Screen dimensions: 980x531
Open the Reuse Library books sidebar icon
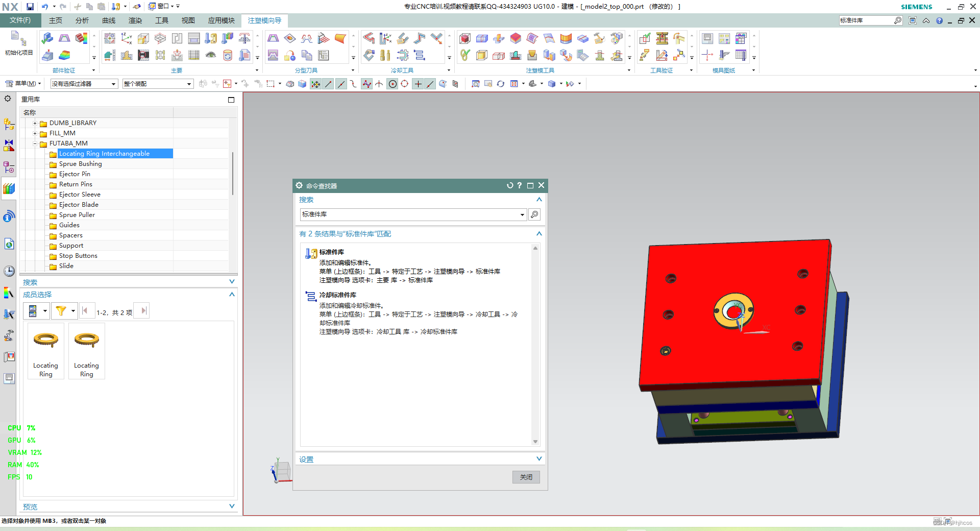click(9, 188)
